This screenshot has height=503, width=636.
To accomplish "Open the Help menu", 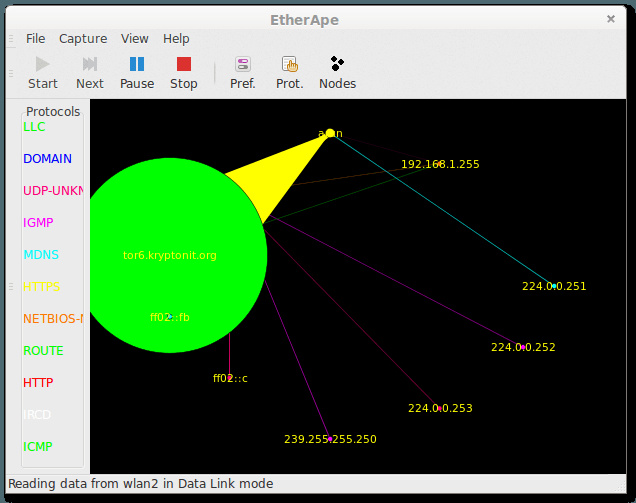I will pos(176,39).
